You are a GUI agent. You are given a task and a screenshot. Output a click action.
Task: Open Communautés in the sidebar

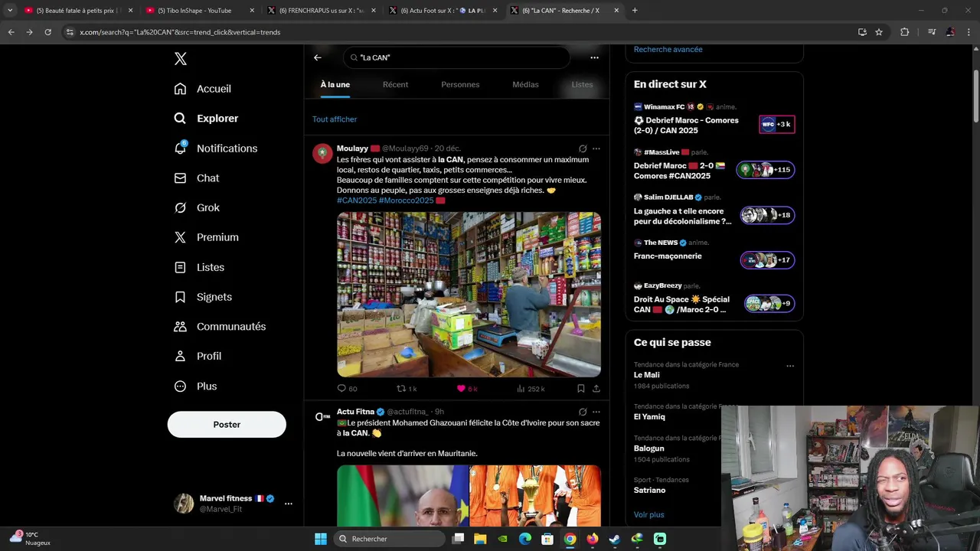(x=220, y=326)
